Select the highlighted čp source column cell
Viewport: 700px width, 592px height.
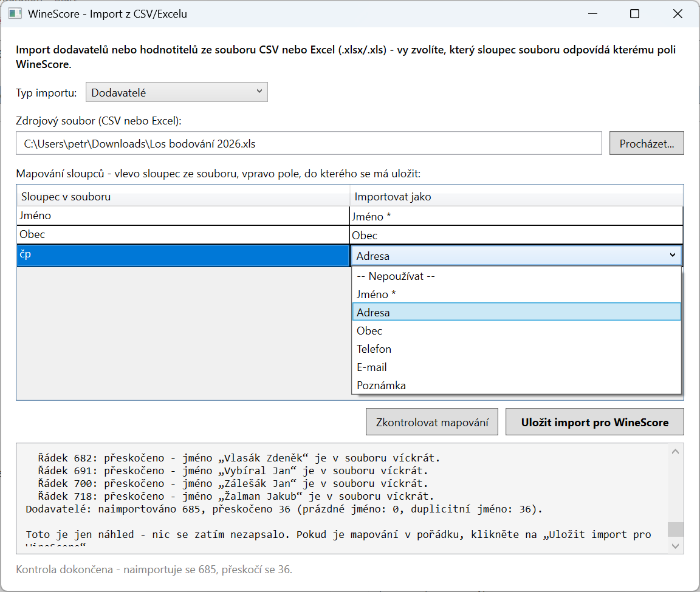pos(183,256)
